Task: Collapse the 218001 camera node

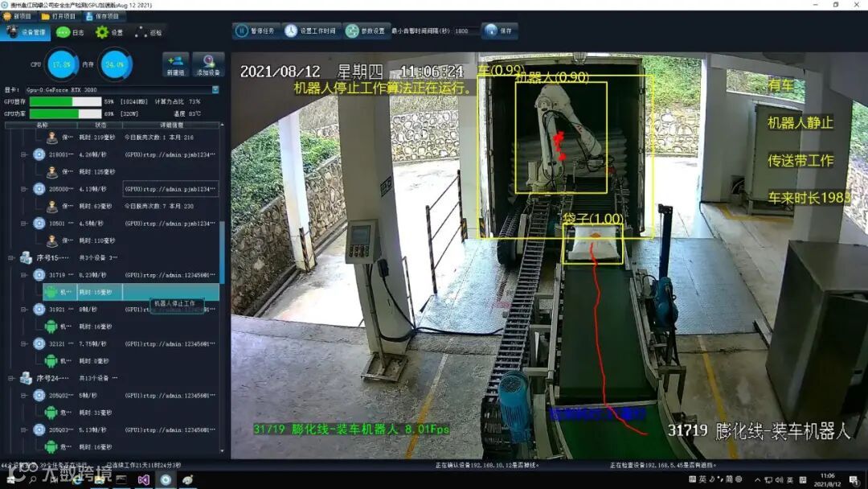Action: 24,154
